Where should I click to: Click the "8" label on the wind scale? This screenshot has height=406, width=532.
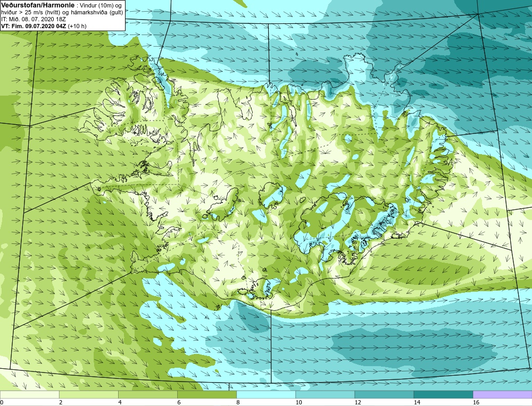(238, 402)
